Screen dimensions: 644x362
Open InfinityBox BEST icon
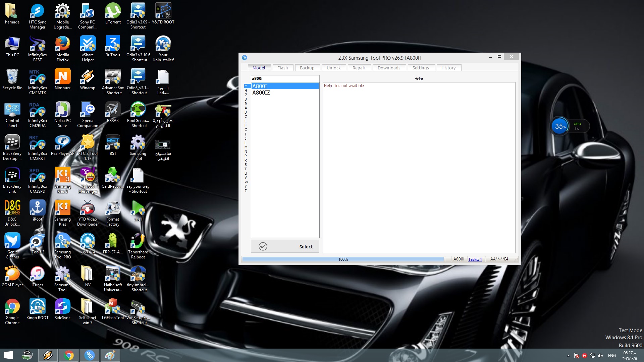point(37,49)
